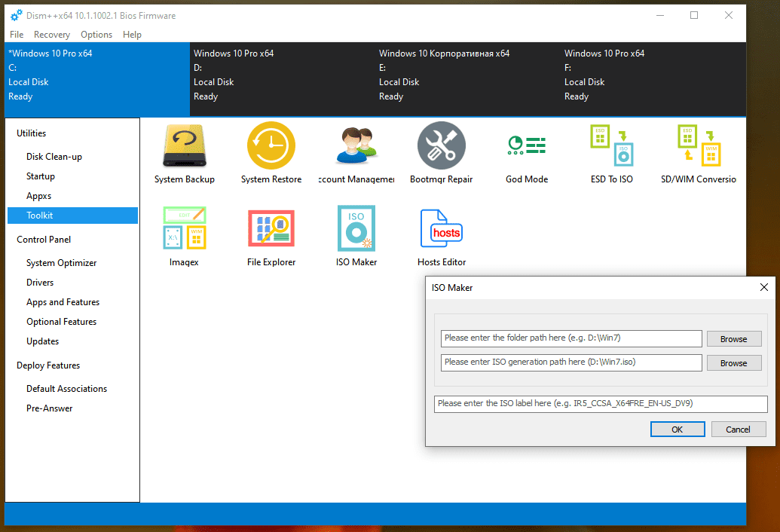
Task: Open the File menu
Action: click(17, 35)
